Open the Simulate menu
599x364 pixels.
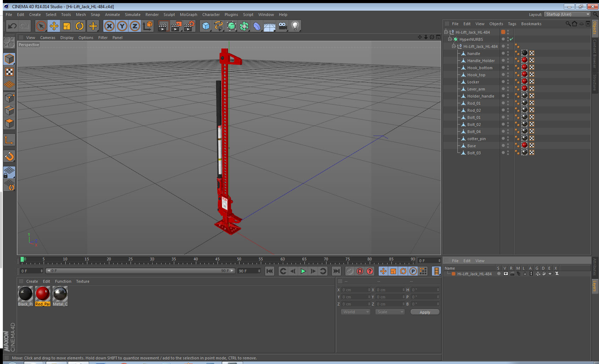pyautogui.click(x=133, y=15)
